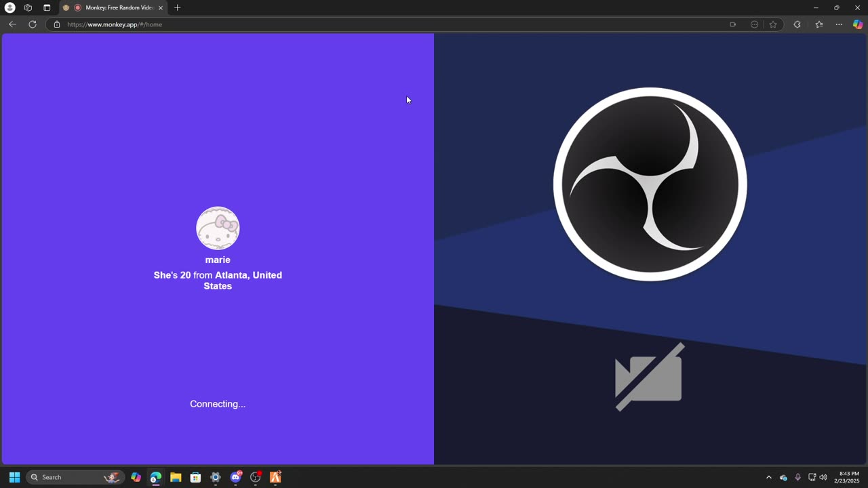Screen dimensions: 868x488
Task: View site information lock icon
Action: point(57,24)
